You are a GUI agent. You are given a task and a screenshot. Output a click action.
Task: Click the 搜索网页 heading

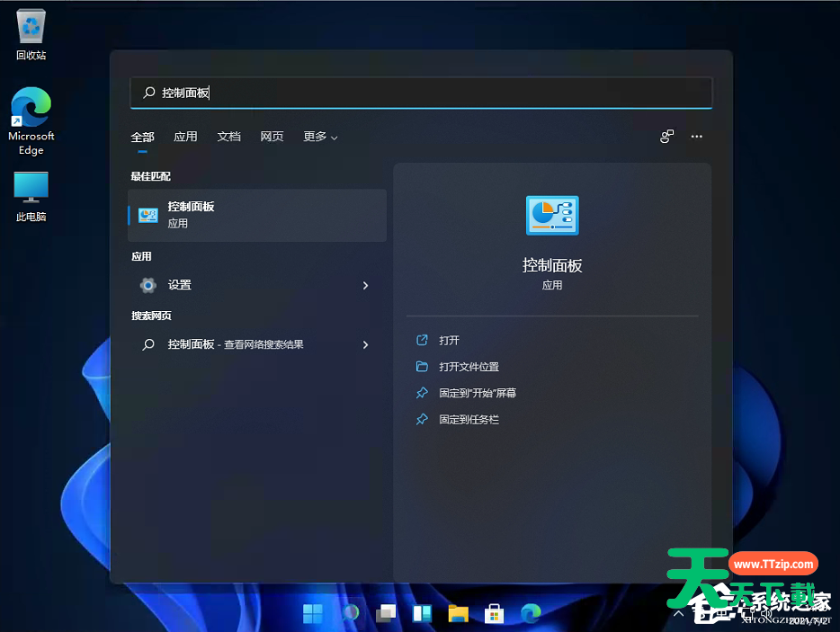[x=151, y=316]
